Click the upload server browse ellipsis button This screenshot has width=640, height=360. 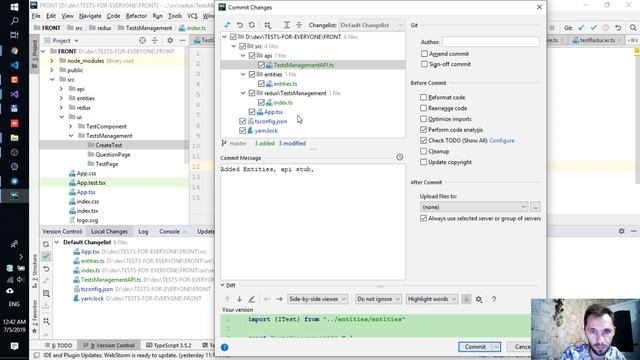coord(535,207)
